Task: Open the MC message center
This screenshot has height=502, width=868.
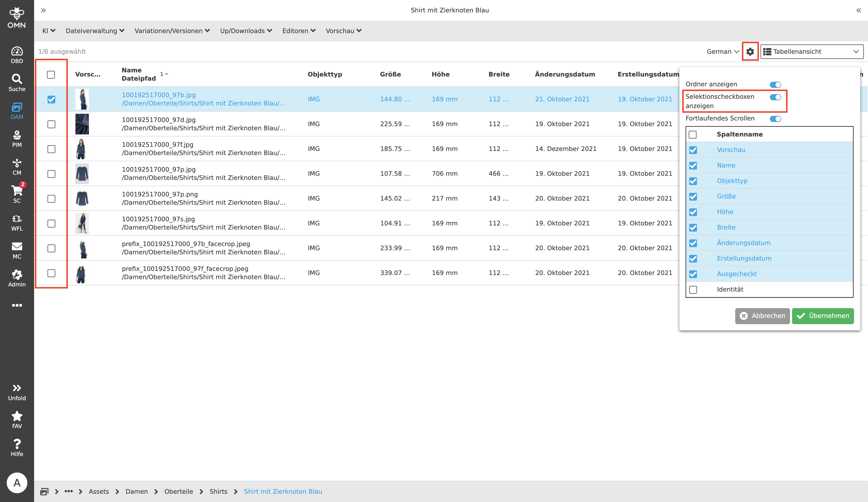Action: tap(17, 250)
